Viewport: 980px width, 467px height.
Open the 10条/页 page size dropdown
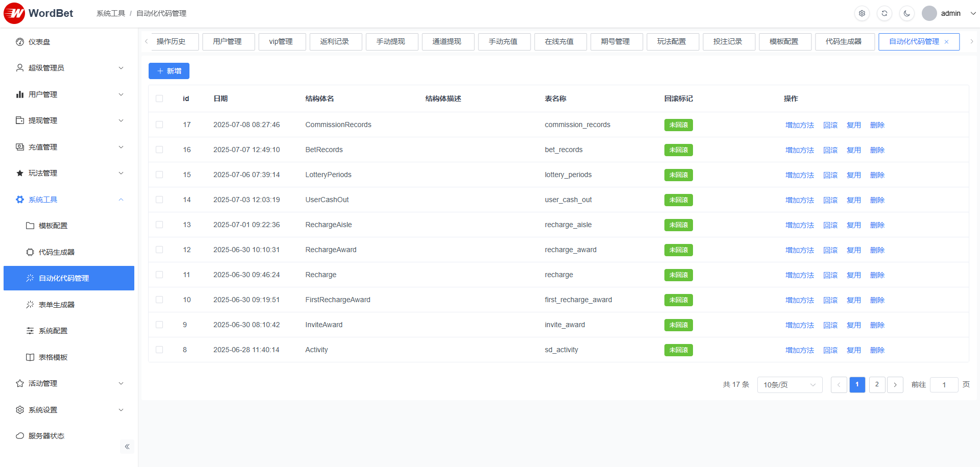click(x=790, y=385)
